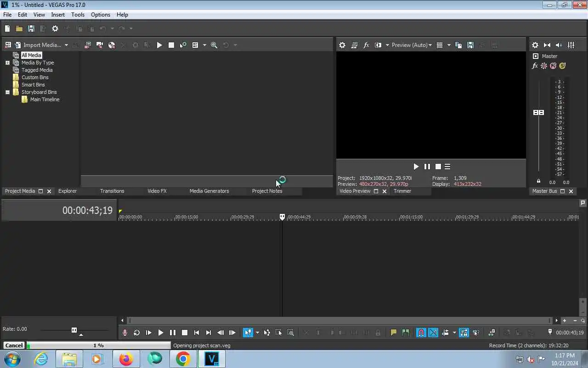Toggle Master mute icon
This screenshot has height=368, width=588.
(553, 66)
